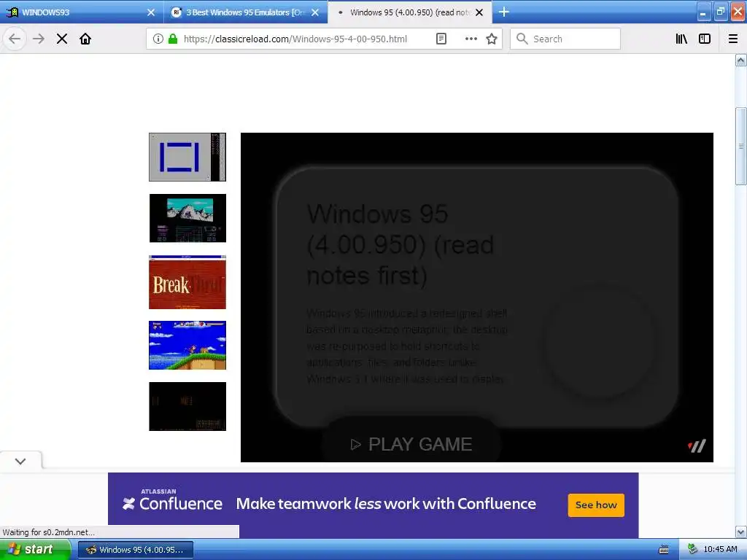Click the classicreload.com URL address bar
Image resolution: width=747 pixels, height=560 pixels.
click(x=295, y=39)
